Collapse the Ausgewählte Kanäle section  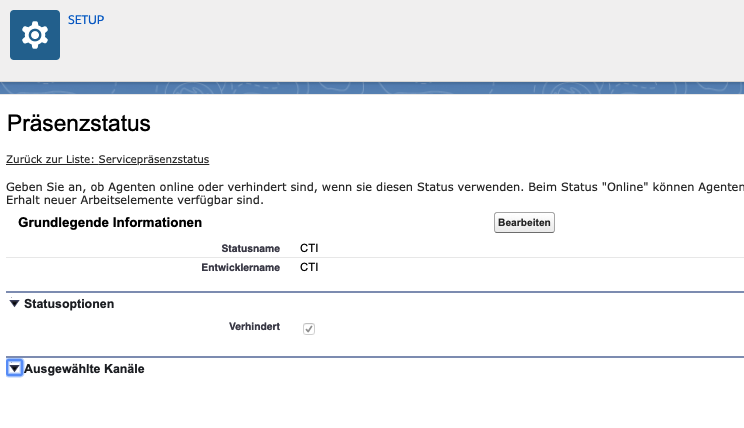click(x=14, y=368)
